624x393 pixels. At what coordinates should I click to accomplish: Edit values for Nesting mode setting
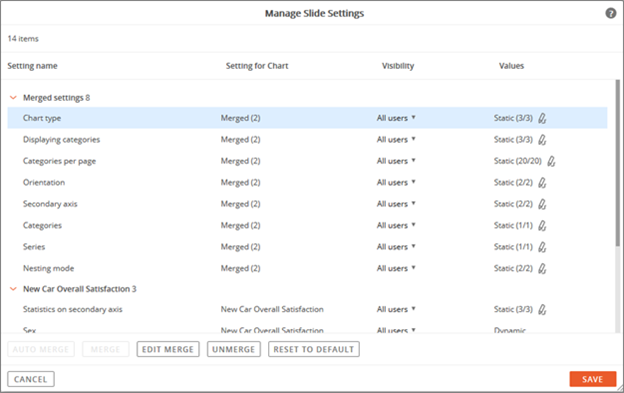click(542, 268)
